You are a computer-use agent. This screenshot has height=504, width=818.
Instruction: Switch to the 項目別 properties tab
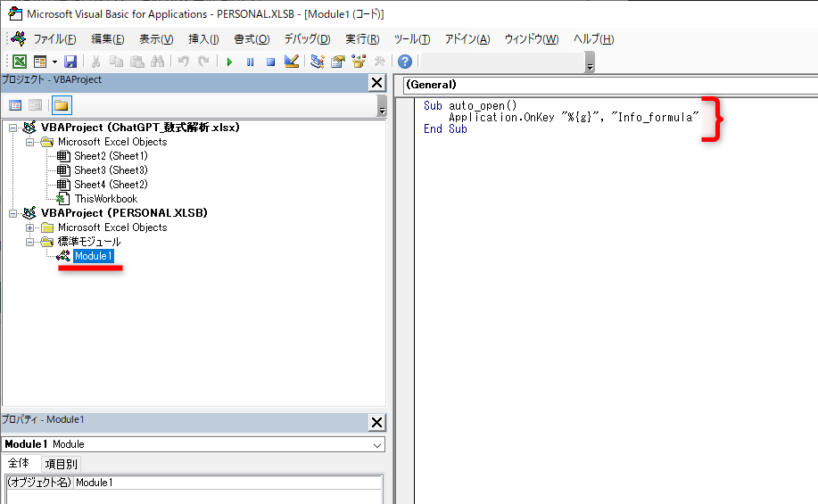pyautogui.click(x=61, y=464)
